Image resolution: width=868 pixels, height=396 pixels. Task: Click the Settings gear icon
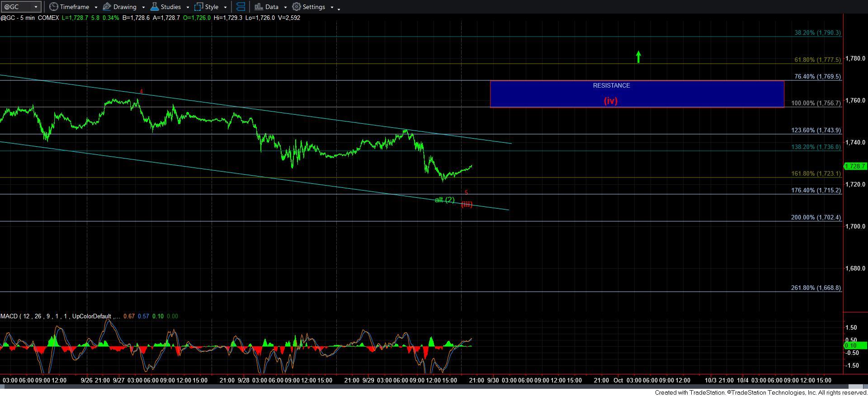(297, 7)
